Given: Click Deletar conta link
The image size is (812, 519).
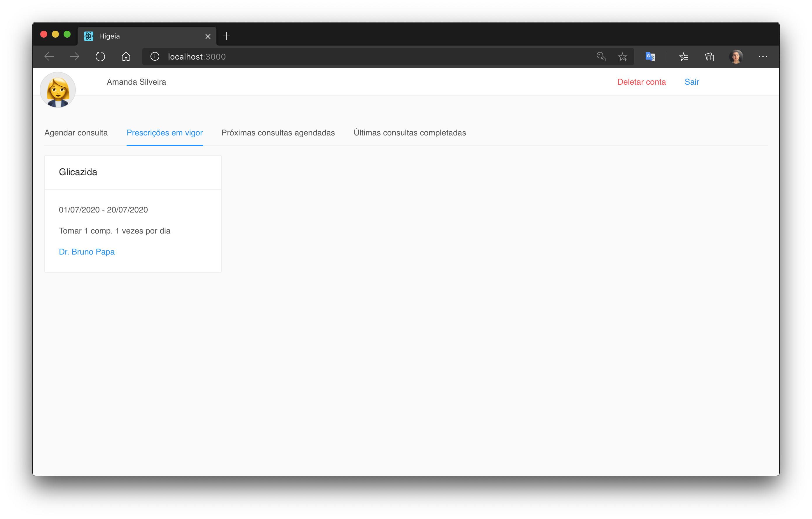Looking at the screenshot, I should 641,82.
